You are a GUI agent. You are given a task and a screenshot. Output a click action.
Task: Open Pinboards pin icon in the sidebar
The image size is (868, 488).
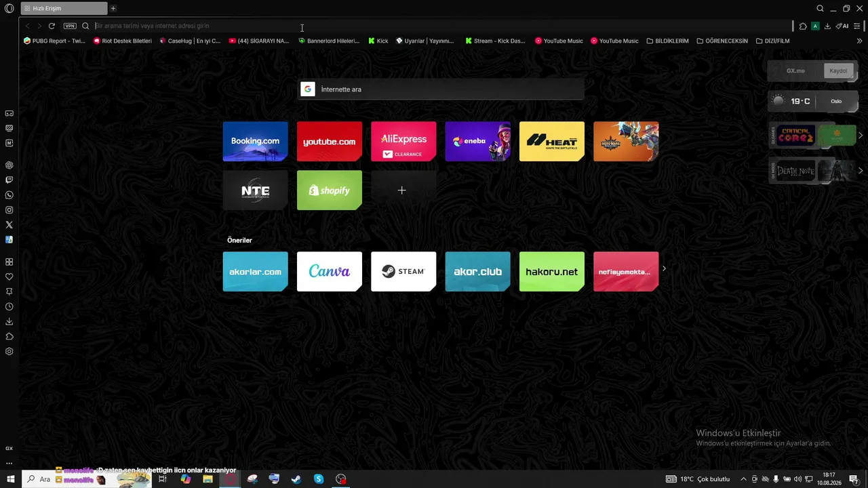[x=9, y=291]
